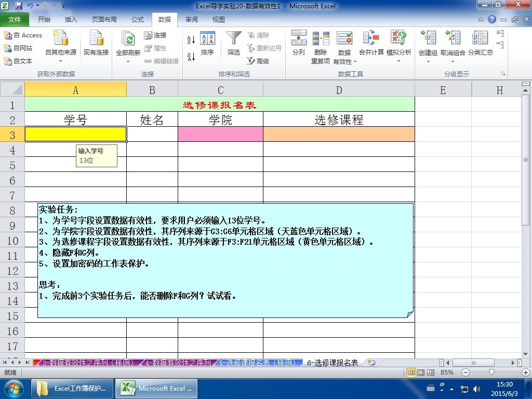Sort descending Z to A
The width and height of the screenshot is (532, 399).
click(x=191, y=57)
